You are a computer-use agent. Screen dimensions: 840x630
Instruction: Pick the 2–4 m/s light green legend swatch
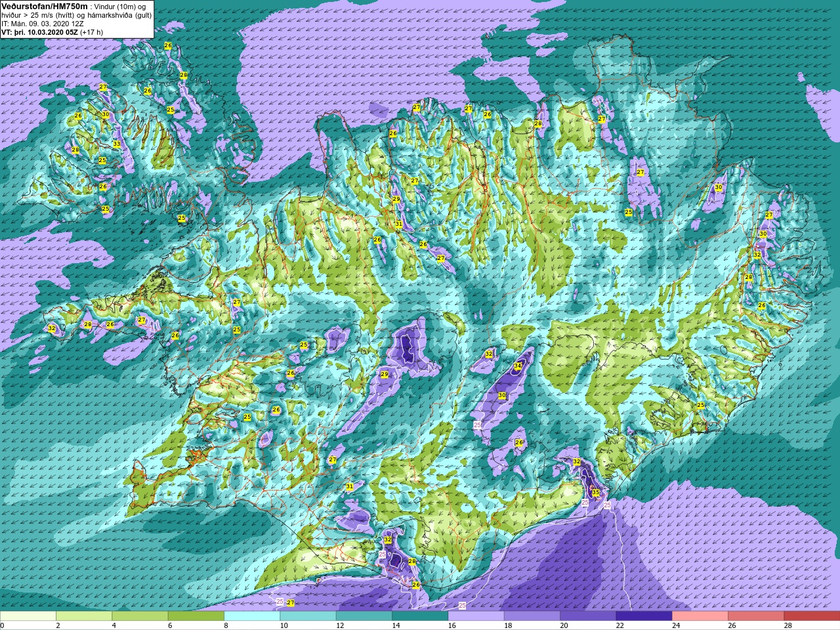84,616
